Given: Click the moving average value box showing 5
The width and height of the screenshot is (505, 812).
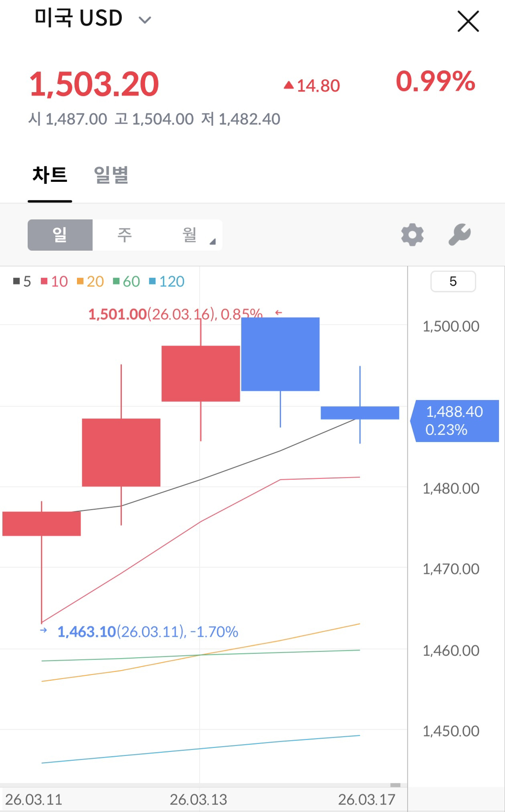Looking at the screenshot, I should pos(453,281).
